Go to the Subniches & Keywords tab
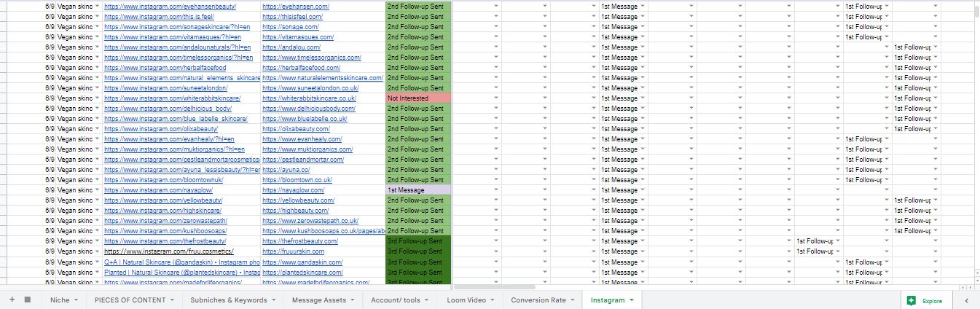Image resolution: width=980 pixels, height=309 pixels. click(x=229, y=300)
